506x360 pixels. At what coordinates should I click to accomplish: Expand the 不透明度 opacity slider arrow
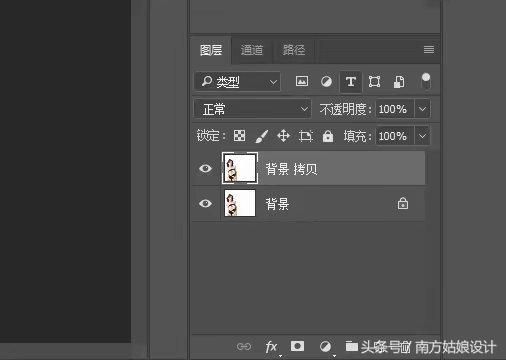click(422, 109)
